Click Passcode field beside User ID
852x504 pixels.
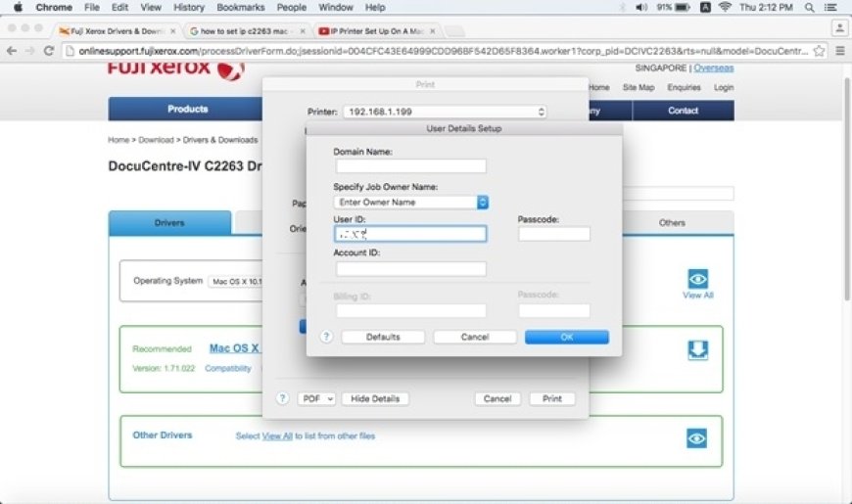pyautogui.click(x=553, y=234)
